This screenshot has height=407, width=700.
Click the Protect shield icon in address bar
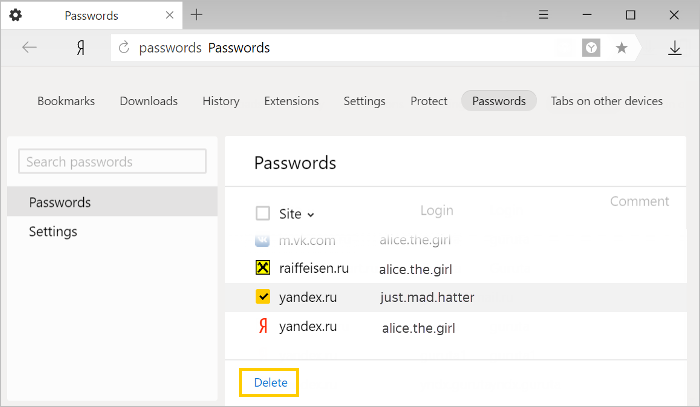[591, 48]
